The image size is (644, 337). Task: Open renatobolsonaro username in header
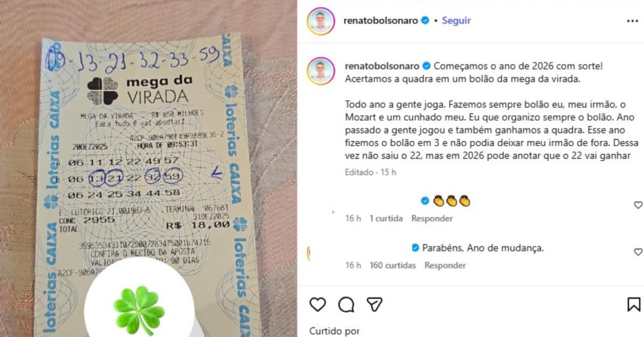380,21
